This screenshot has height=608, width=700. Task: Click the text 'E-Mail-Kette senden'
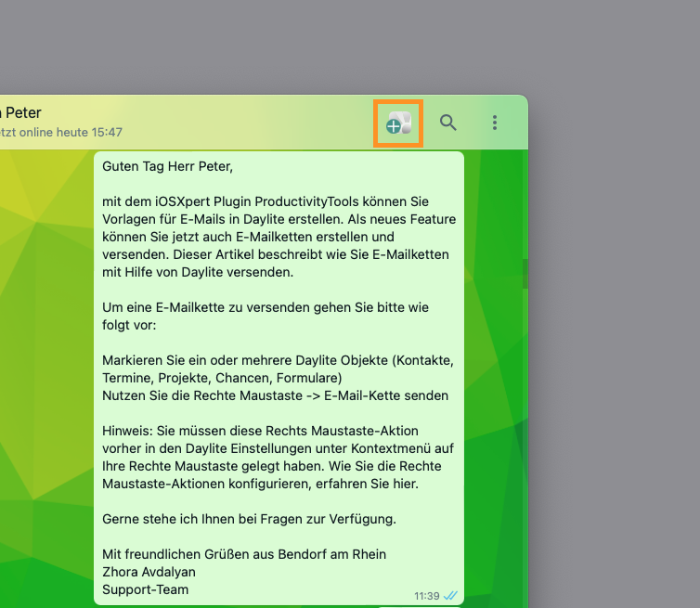tap(386, 395)
